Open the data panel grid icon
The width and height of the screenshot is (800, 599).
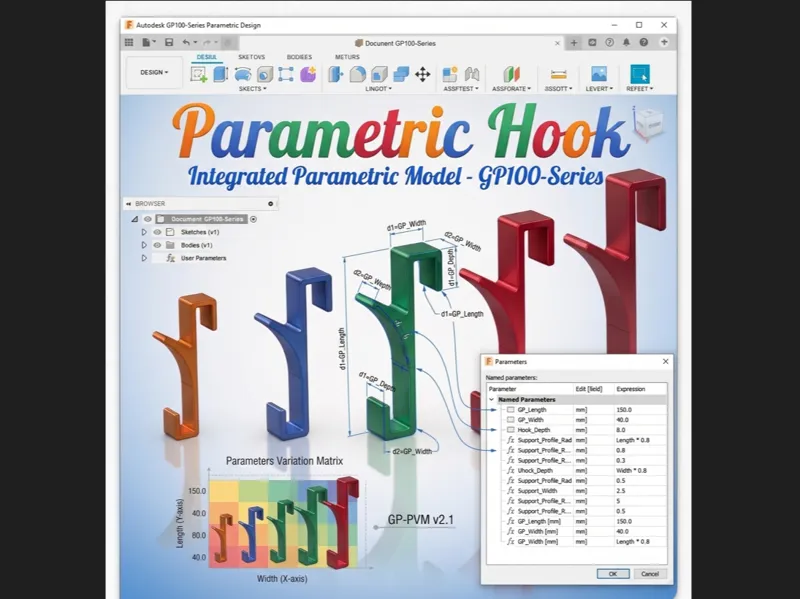[x=129, y=42]
